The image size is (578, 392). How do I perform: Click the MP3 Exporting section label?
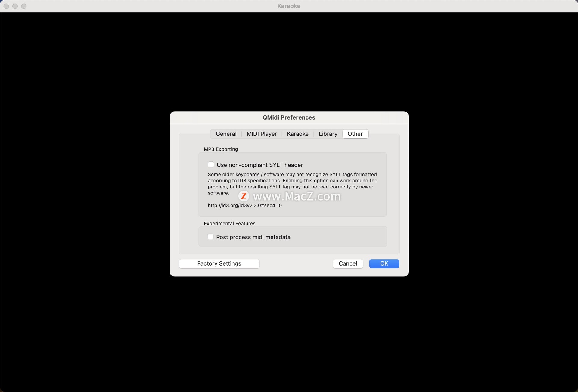tap(221, 149)
